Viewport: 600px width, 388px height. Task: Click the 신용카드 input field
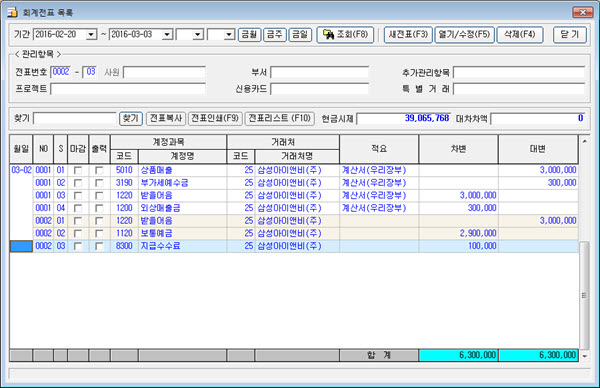coord(320,89)
